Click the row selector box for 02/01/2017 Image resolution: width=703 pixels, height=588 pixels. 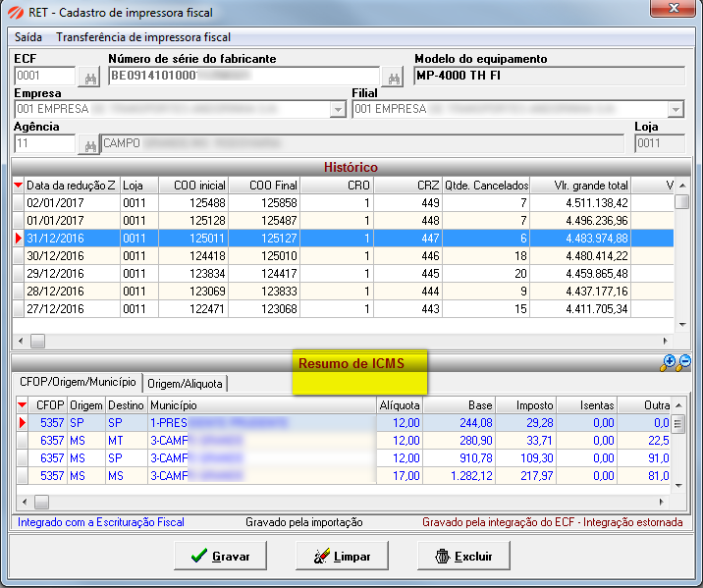point(19,203)
